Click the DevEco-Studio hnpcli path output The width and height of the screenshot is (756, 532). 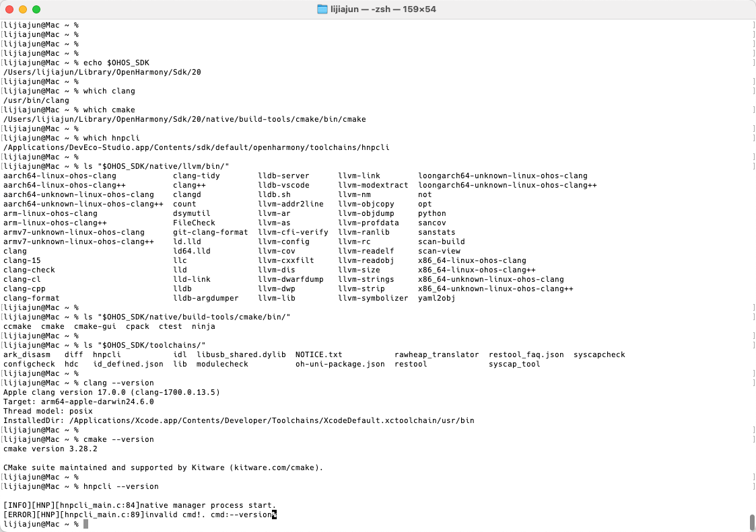pos(196,147)
